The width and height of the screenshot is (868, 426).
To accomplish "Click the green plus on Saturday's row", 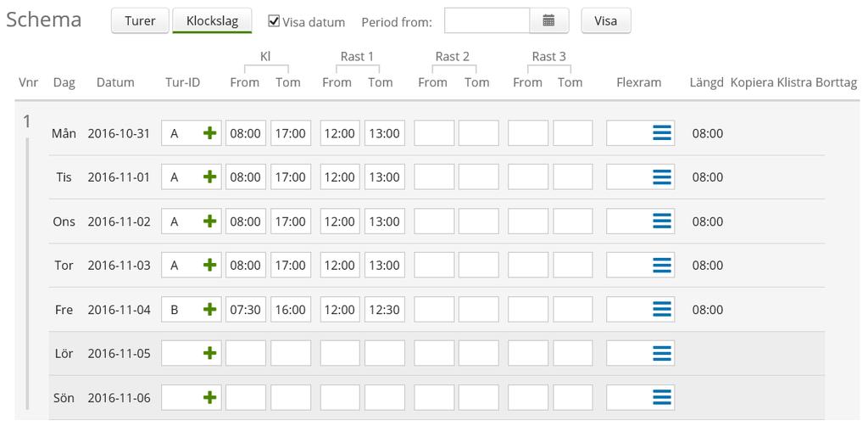I will point(209,353).
